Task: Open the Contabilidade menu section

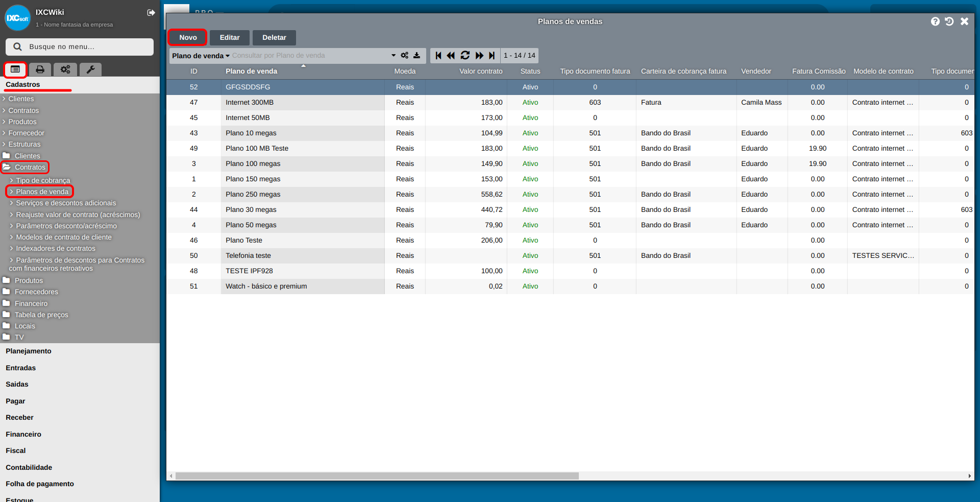Action: click(x=29, y=467)
